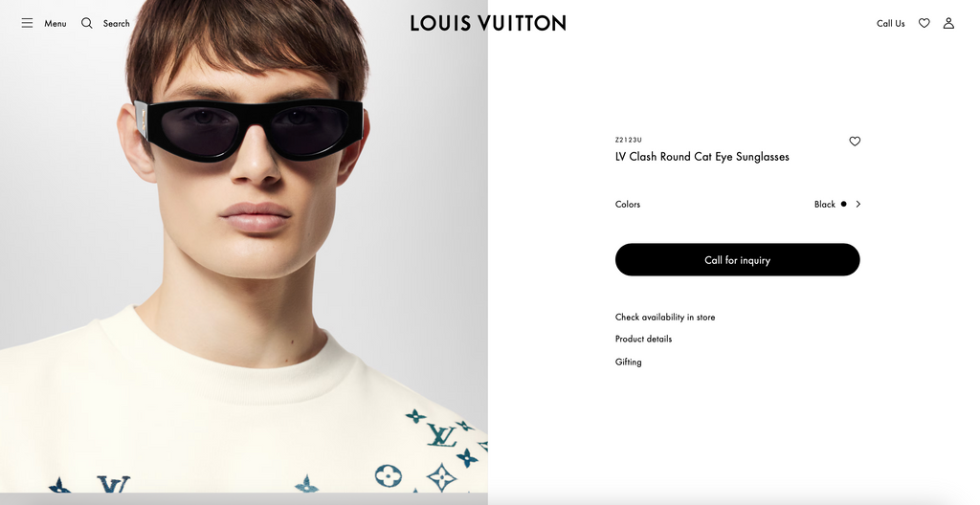The image size is (980, 505).
Task: Open the Gifting section
Action: (628, 362)
